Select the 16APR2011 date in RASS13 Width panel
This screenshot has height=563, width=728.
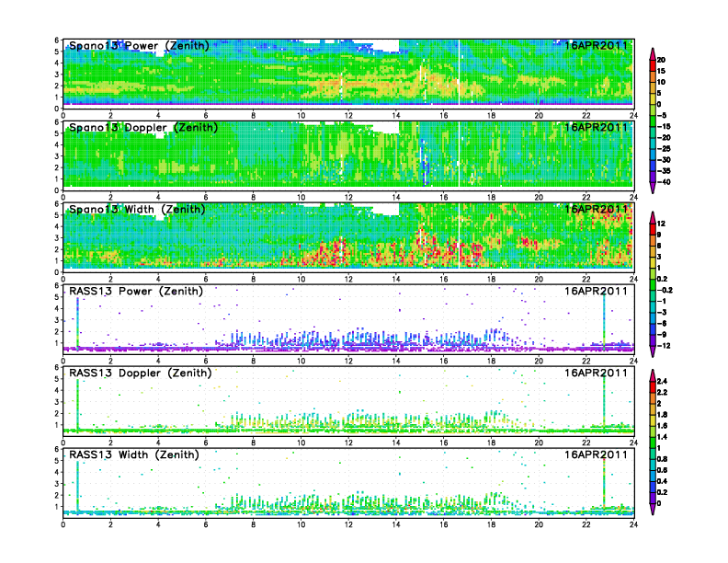596,454
